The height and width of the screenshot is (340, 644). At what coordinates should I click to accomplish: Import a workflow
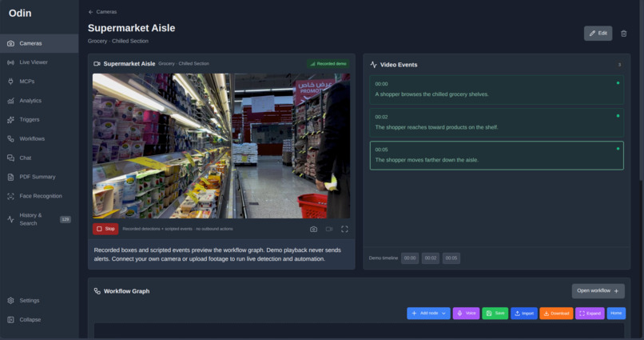click(524, 314)
